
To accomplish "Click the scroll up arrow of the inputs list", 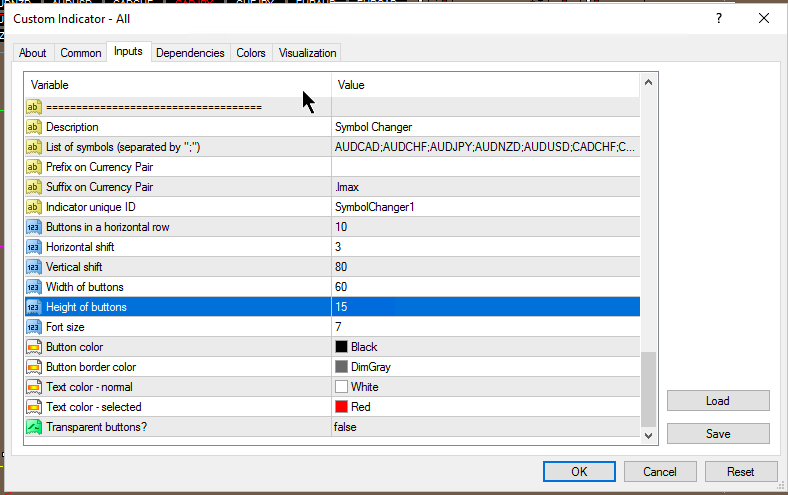I will pyautogui.click(x=648, y=83).
